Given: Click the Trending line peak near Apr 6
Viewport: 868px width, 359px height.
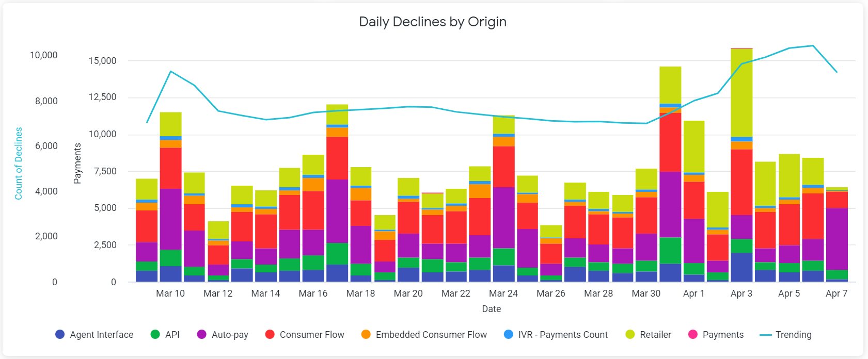Looking at the screenshot, I should point(813,45).
